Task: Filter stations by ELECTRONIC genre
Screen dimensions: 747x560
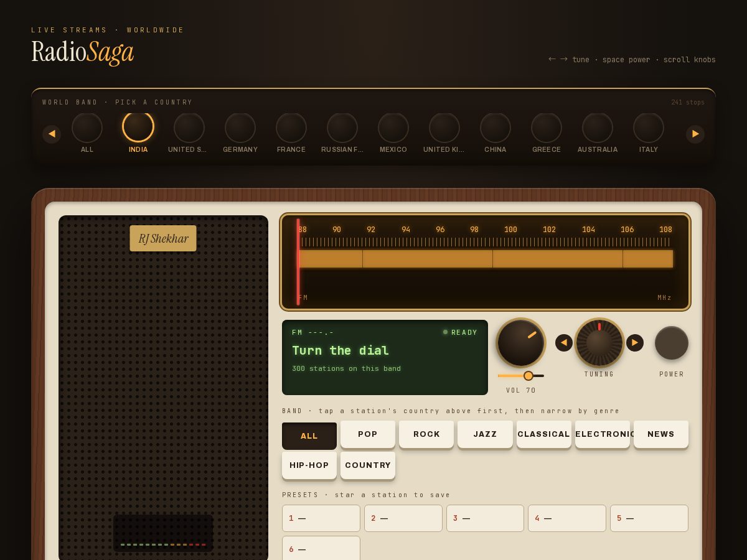Action: (x=603, y=434)
